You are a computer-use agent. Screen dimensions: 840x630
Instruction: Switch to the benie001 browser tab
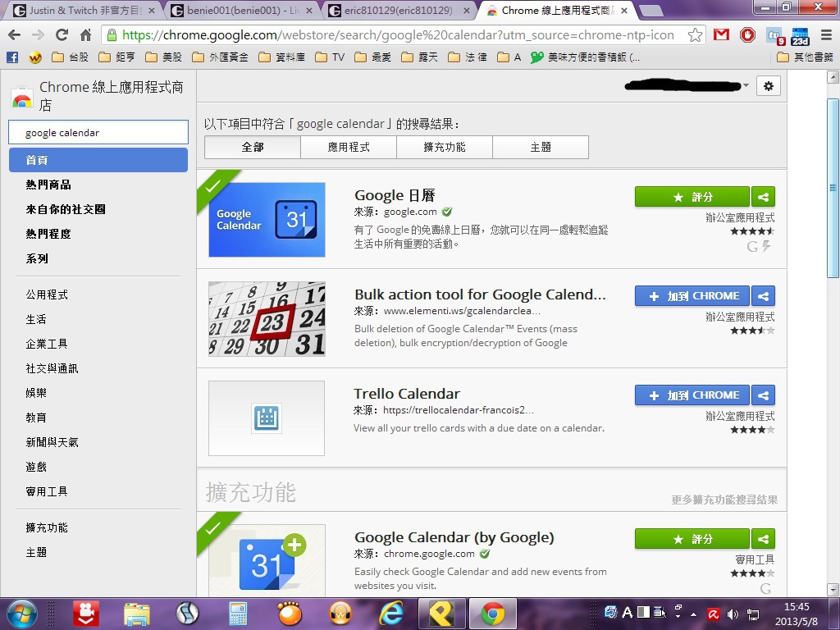pos(241,11)
